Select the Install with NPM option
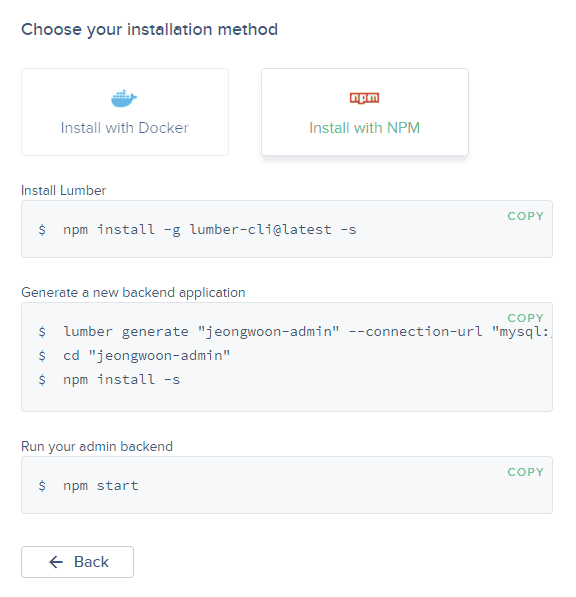 click(365, 112)
